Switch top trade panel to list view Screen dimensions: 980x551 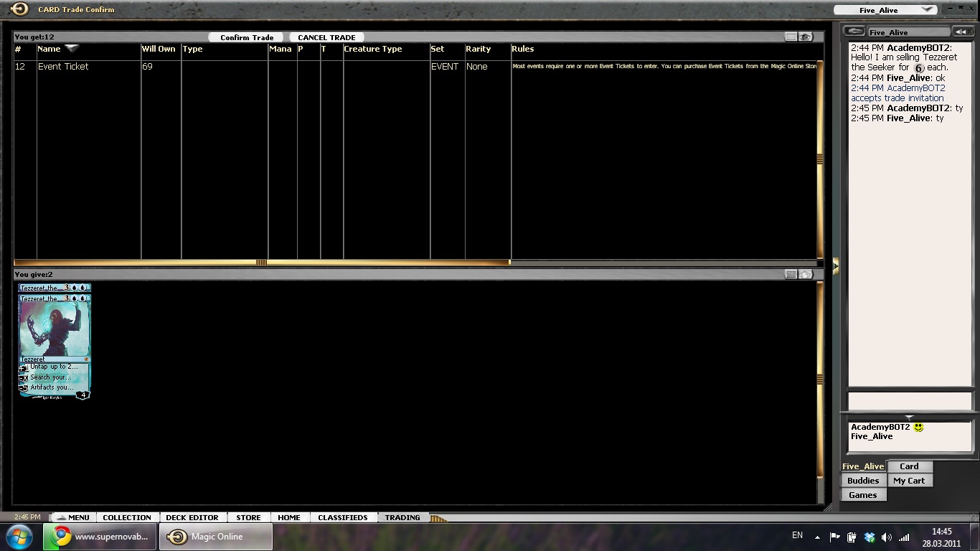point(791,37)
